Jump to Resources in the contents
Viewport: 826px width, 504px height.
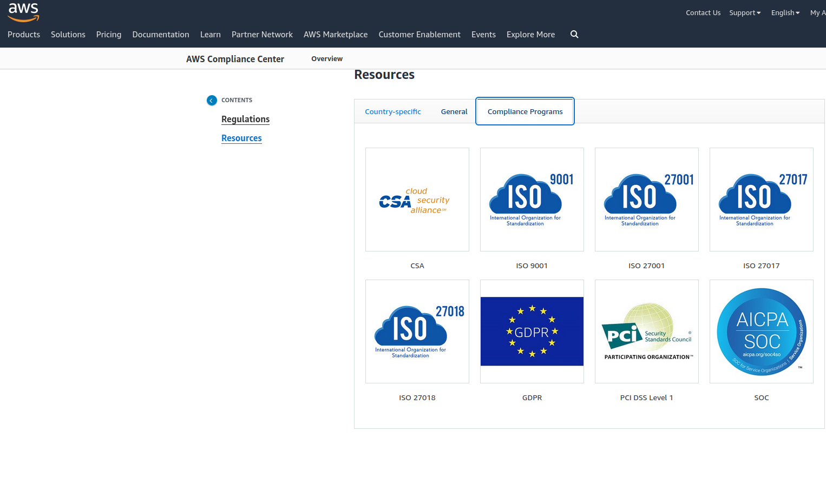[x=241, y=138]
